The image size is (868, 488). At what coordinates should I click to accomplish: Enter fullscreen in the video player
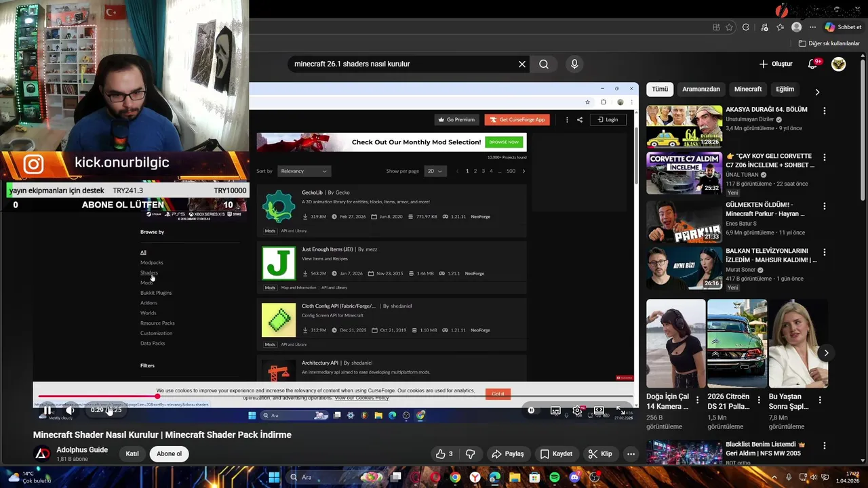pos(620,410)
